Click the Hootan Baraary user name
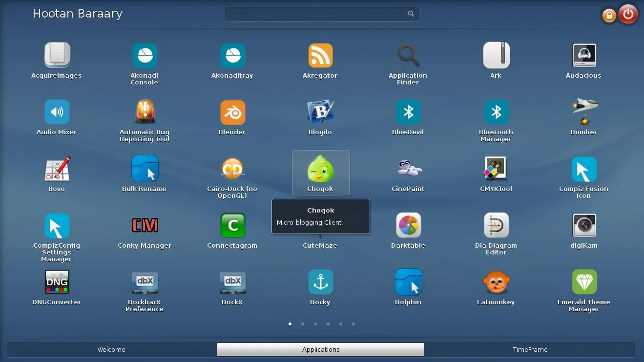This screenshot has width=644, height=362. click(x=78, y=14)
